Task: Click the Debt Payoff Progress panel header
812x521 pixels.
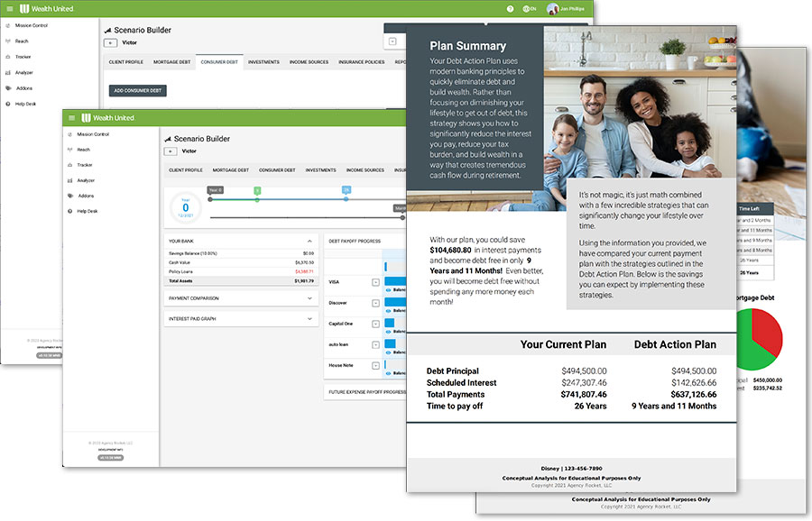Action: (x=365, y=241)
